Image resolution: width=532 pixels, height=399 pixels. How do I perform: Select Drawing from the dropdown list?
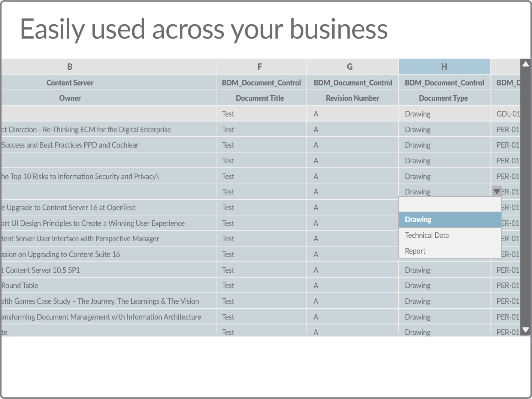click(450, 220)
